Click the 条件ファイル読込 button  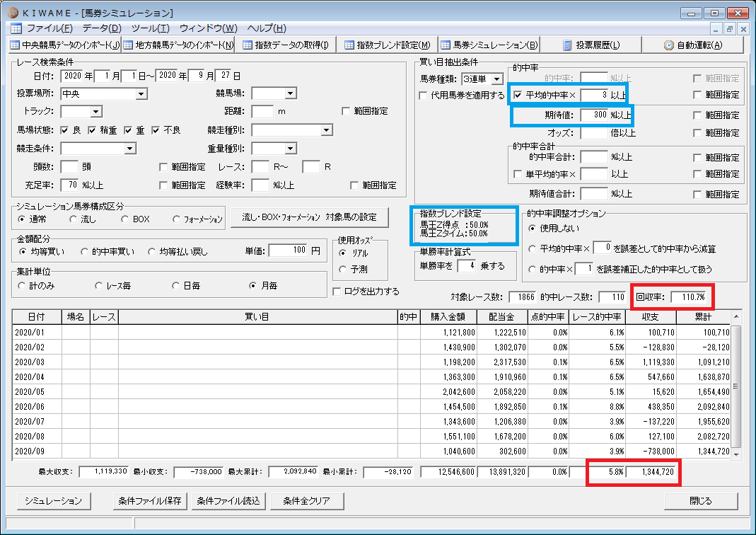coord(228,501)
